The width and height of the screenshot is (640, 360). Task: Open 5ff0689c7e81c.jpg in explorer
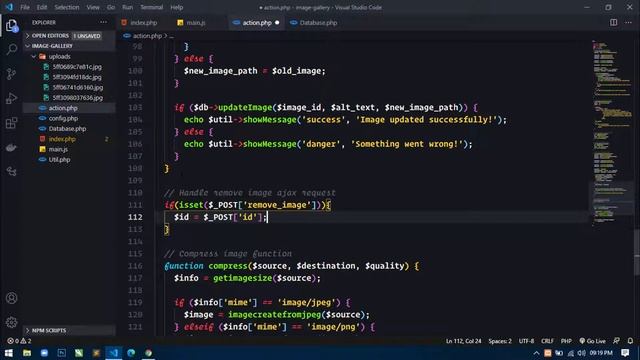tap(77, 67)
